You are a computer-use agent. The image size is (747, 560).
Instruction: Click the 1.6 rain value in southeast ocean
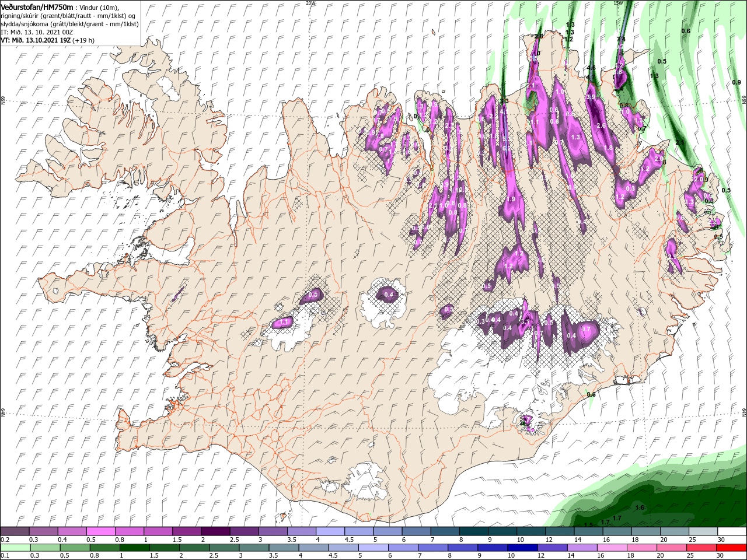(x=640, y=508)
